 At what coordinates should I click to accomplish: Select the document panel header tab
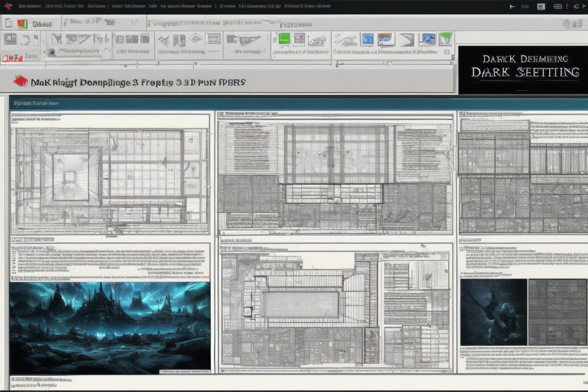tap(36, 103)
